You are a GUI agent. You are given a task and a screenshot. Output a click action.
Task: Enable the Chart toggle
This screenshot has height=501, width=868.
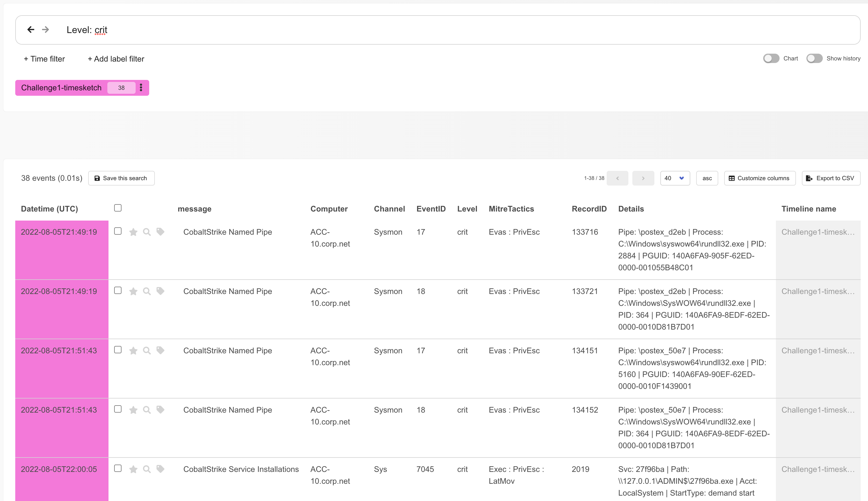tap(771, 58)
